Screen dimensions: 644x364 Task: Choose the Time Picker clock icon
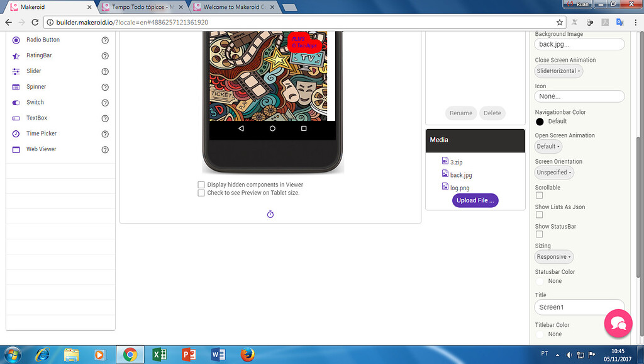tap(16, 134)
